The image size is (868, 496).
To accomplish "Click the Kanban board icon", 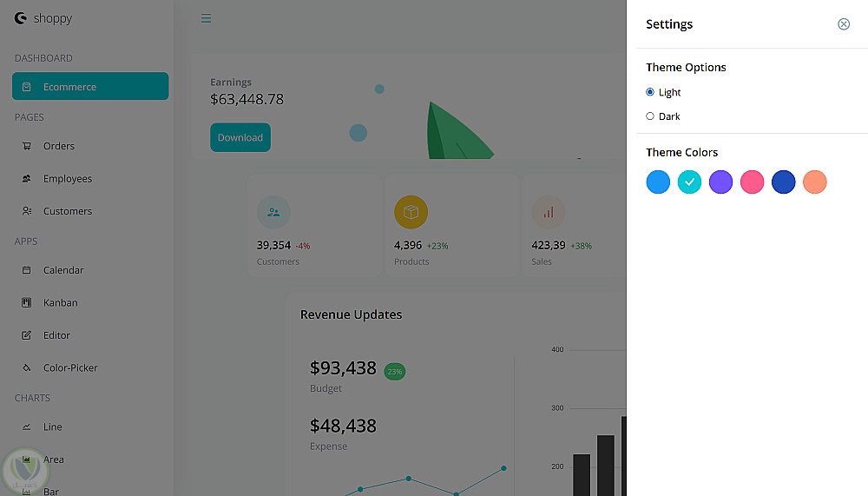I will point(27,302).
